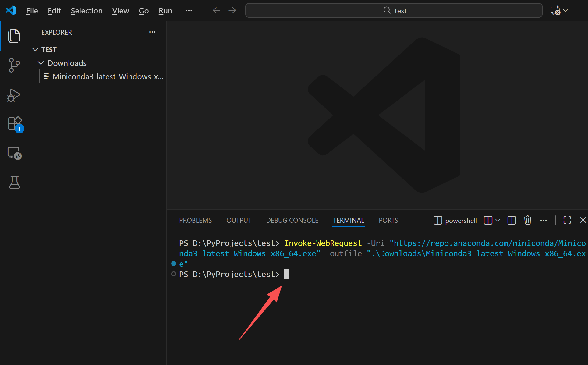Open the Source Control view
This screenshot has height=365, width=588.
tap(14, 65)
